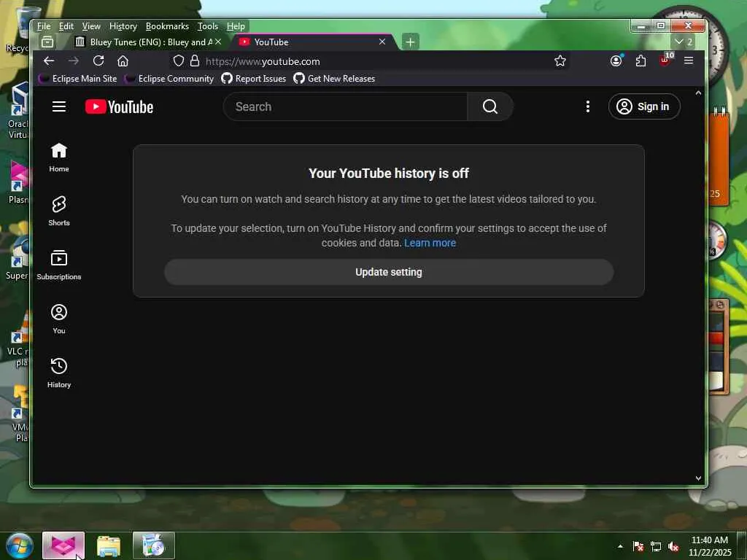Close the YouTube tab
Image resolution: width=747 pixels, height=560 pixels.
point(382,42)
